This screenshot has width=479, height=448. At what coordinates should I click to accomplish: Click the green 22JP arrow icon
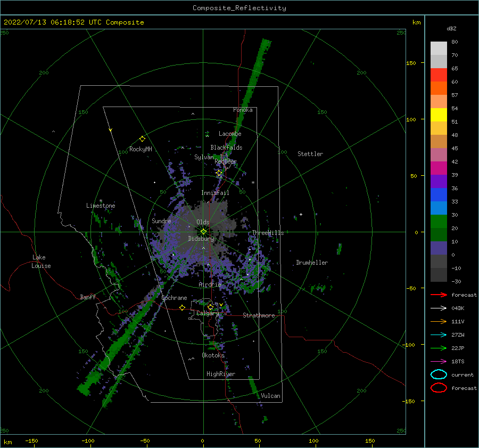(439, 348)
